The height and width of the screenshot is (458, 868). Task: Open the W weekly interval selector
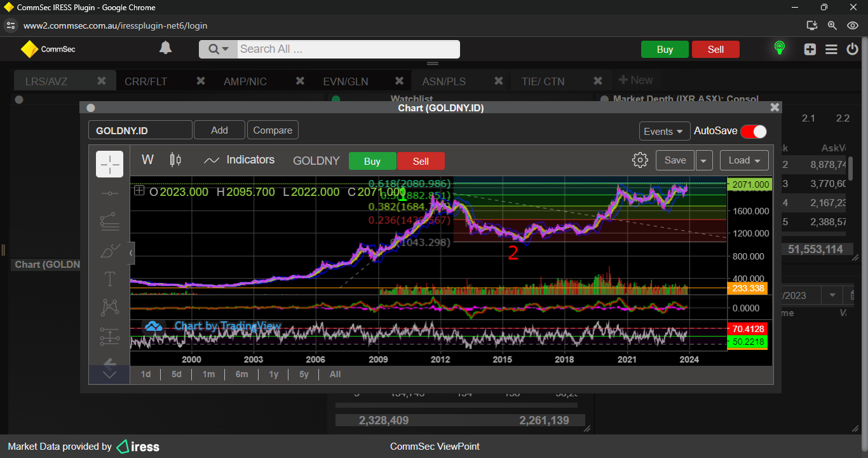147,160
